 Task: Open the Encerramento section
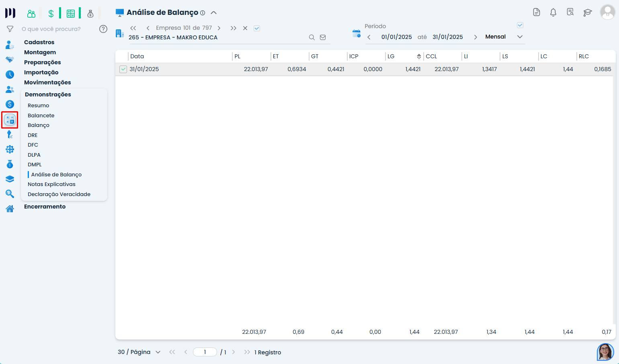click(45, 207)
